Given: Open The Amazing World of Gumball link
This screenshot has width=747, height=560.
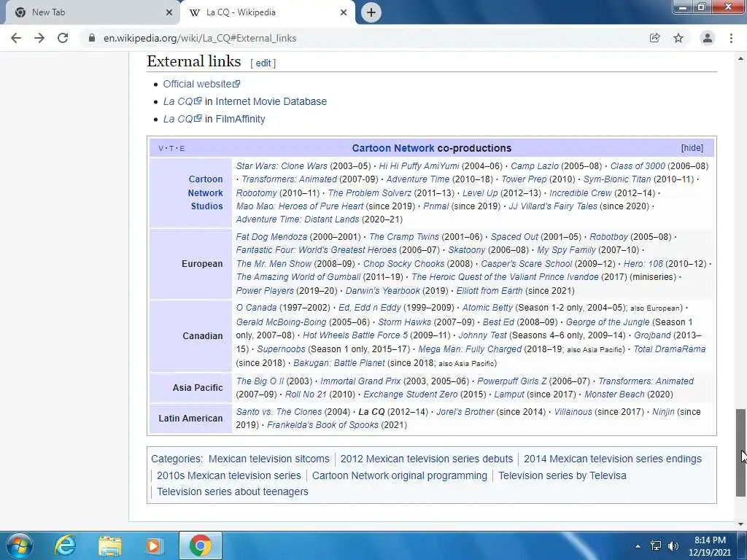Looking at the screenshot, I should (x=298, y=277).
